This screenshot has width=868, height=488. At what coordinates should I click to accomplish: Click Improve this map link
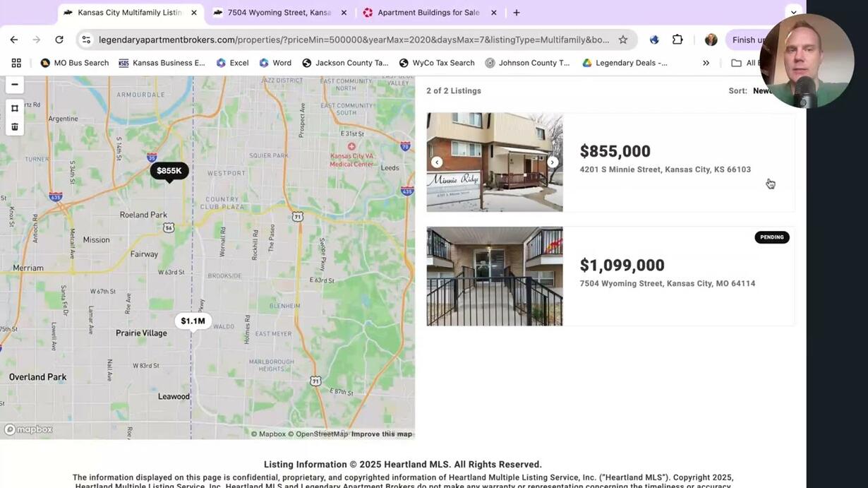pyautogui.click(x=382, y=434)
